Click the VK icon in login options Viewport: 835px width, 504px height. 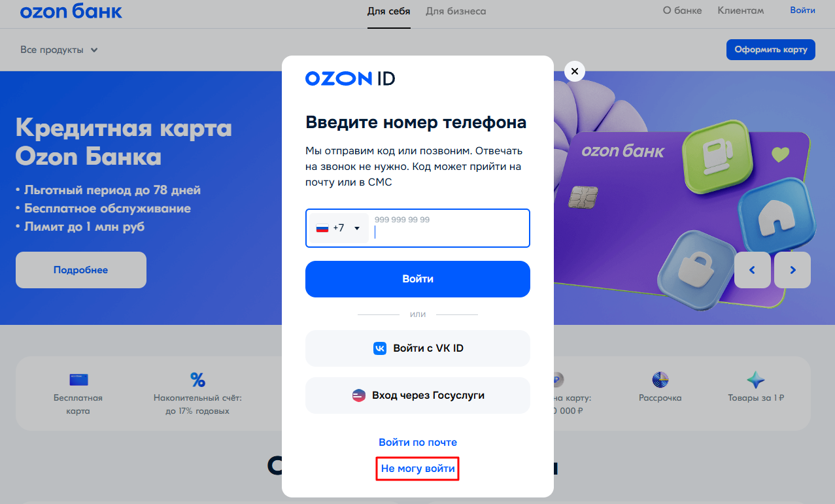(380, 348)
